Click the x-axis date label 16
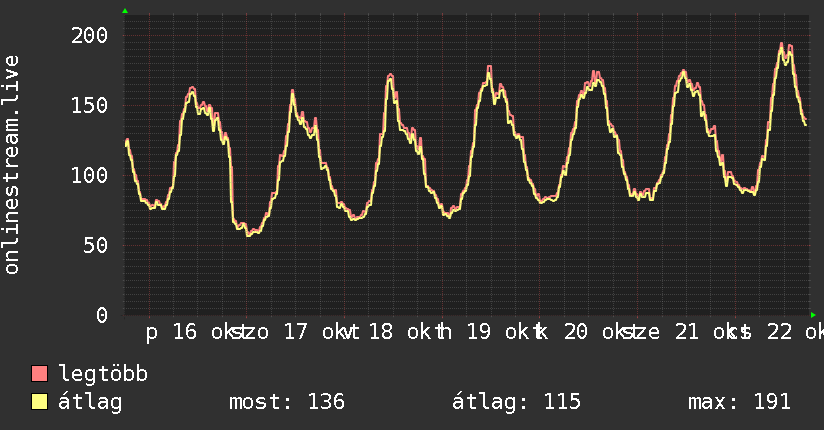Image resolution: width=824 pixels, height=430 pixels. [x=185, y=332]
